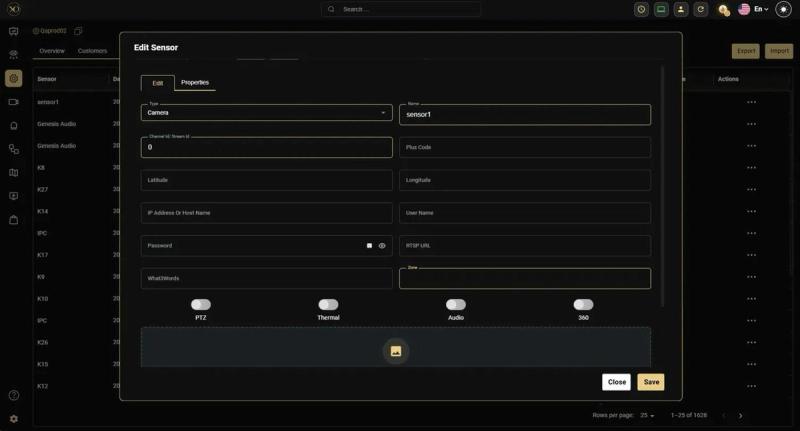This screenshot has height=431, width=800.
Task: Open actions menu for K17 row
Action: (x=752, y=255)
